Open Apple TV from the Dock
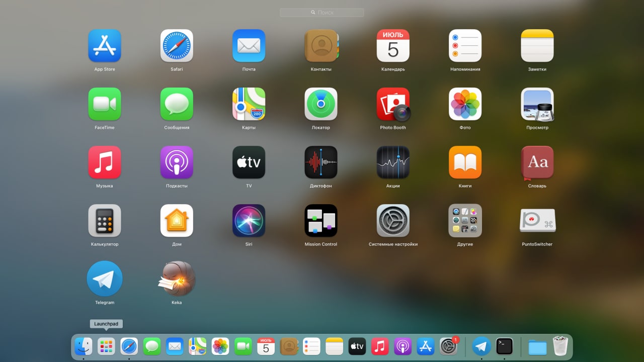This screenshot has height=362, width=644. 357,346
